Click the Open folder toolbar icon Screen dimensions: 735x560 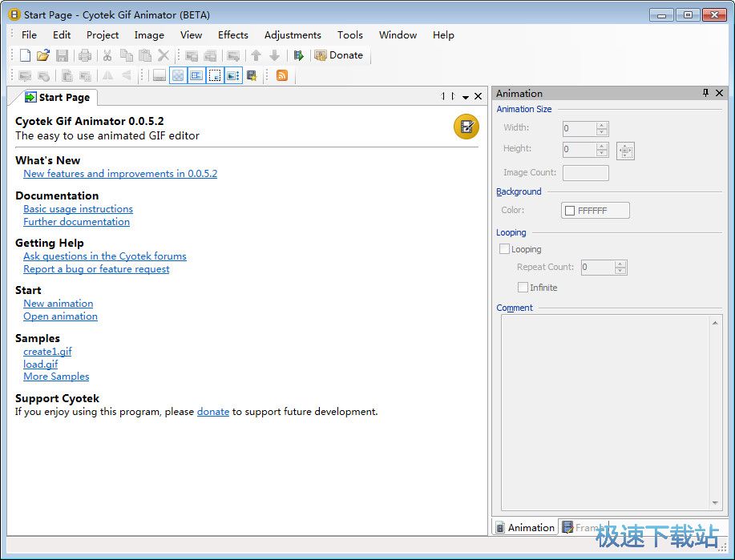(x=43, y=55)
